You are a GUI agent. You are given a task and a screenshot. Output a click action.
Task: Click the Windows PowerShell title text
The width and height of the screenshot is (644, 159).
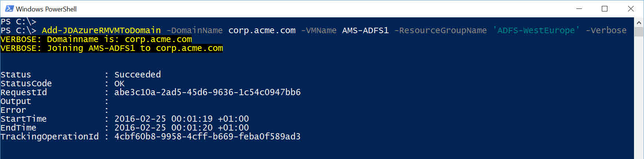[x=46, y=9]
